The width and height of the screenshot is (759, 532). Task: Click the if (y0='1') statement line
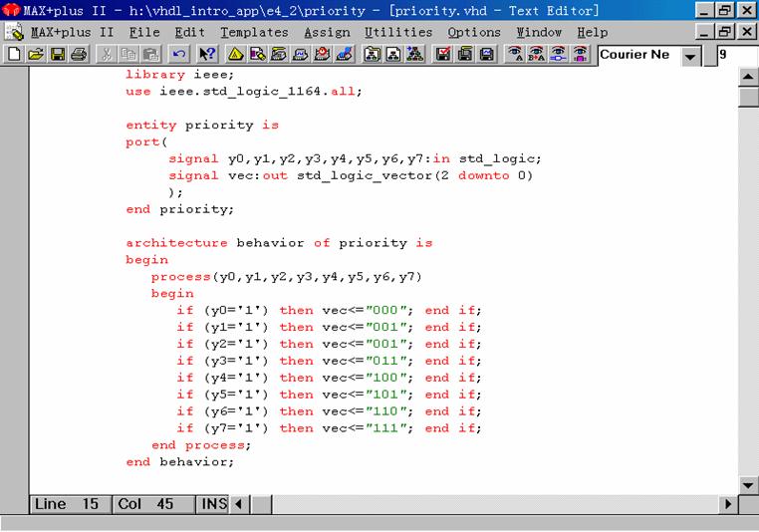[x=329, y=310]
